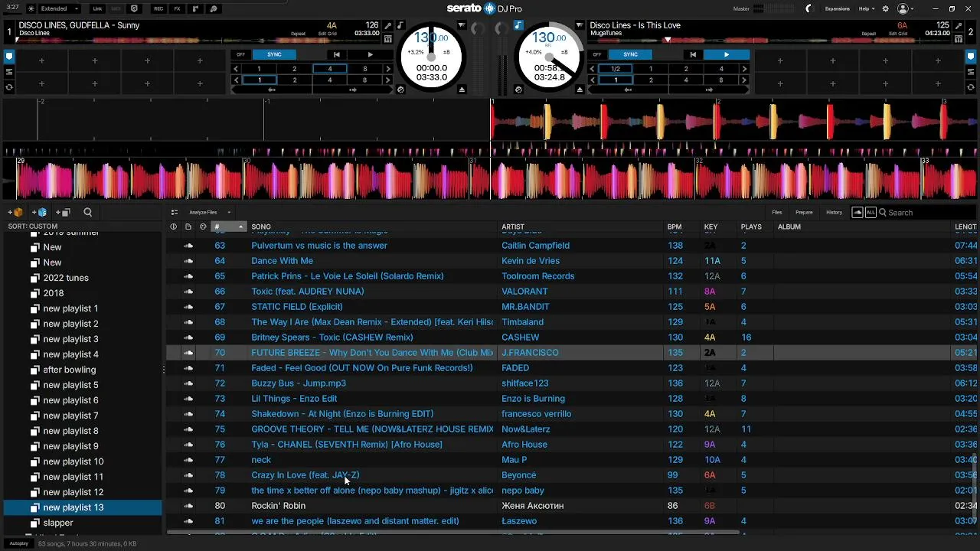Click deck 1 track overview waveform
The height and width of the screenshot is (551, 980).
(x=198, y=40)
